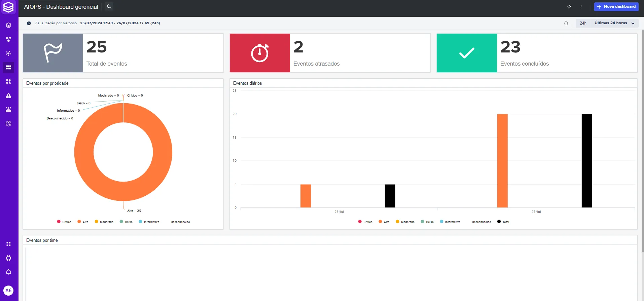Click the Nova dashboard button
The height and width of the screenshot is (301, 644).
[616, 7]
